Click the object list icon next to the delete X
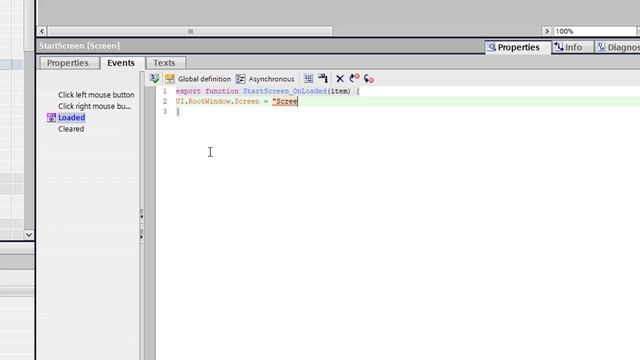The image size is (640, 360). click(323, 78)
